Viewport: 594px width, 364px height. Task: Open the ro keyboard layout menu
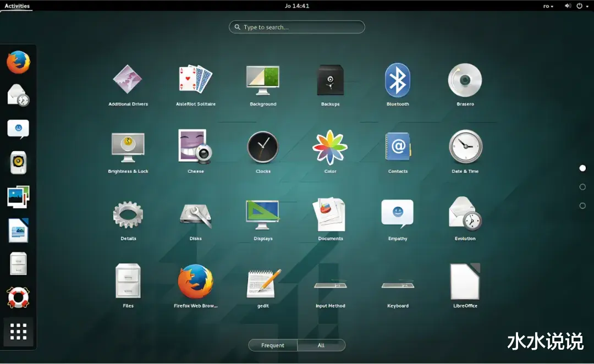[x=548, y=6]
